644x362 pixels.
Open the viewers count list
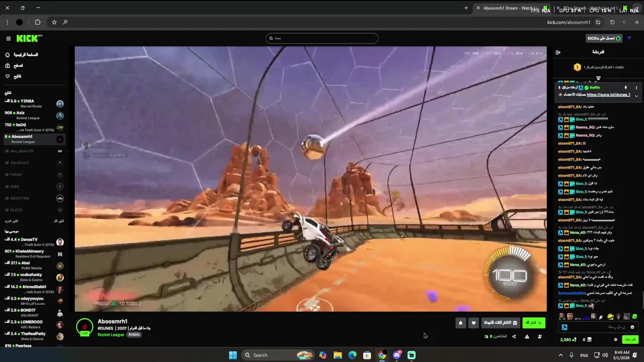496,336
